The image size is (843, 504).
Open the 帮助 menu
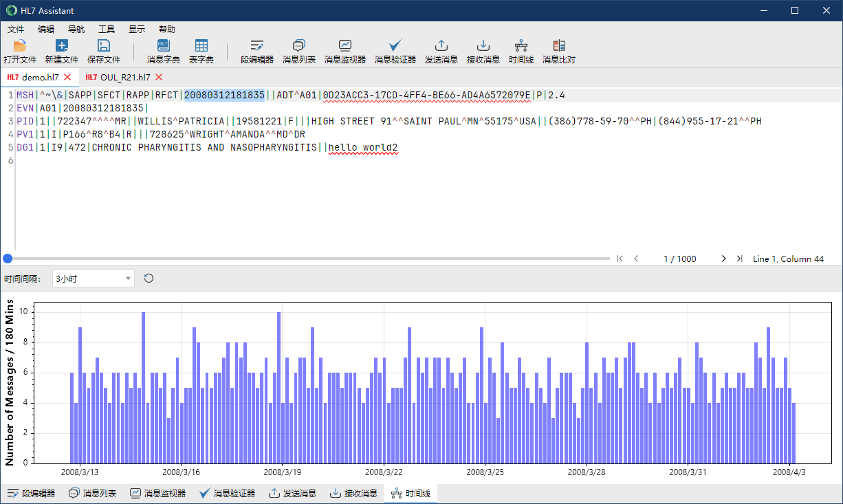coord(167,30)
